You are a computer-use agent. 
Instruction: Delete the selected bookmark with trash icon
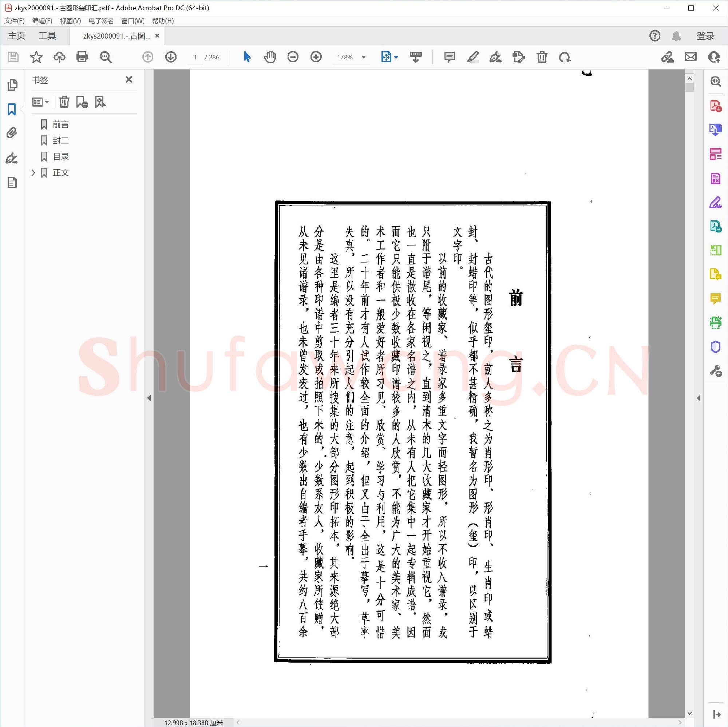[64, 102]
